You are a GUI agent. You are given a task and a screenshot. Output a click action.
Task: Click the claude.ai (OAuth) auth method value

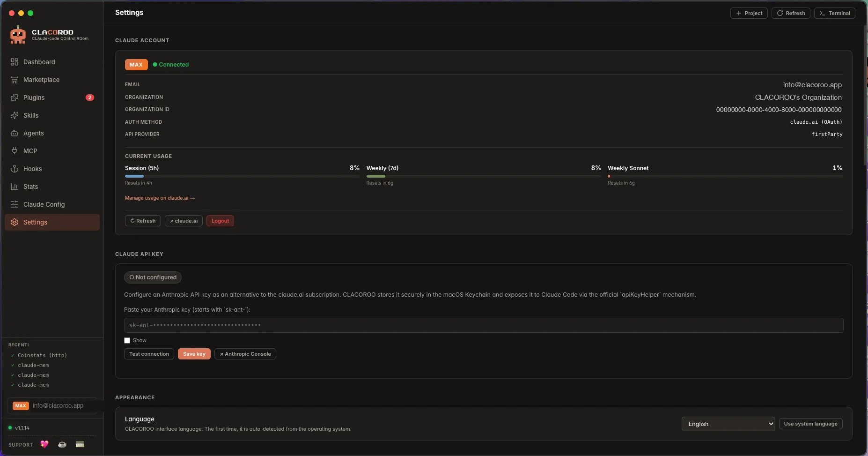[816, 122]
